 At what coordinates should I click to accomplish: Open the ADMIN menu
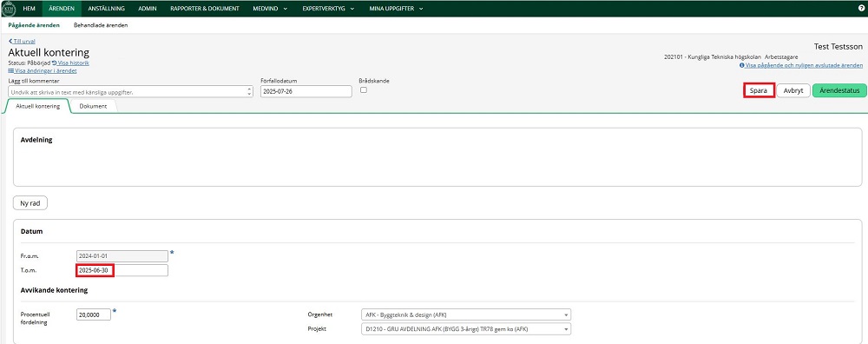pyautogui.click(x=148, y=9)
